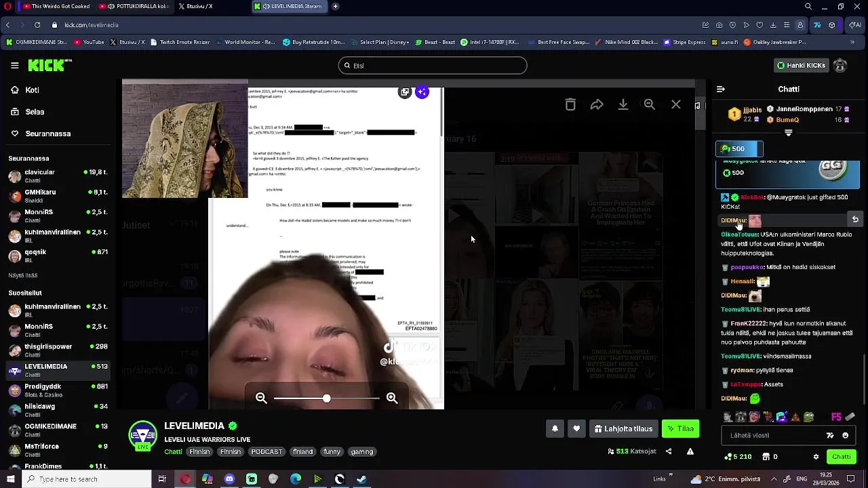Click the green Tilaa button
Screen dimensions: 868x488
coord(680,429)
